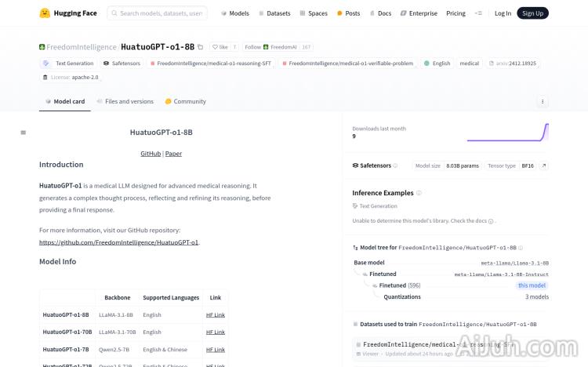This screenshot has width=588, height=367.
Task: Open the Safetensors arrow viewer icon
Action: pyautogui.click(x=544, y=165)
